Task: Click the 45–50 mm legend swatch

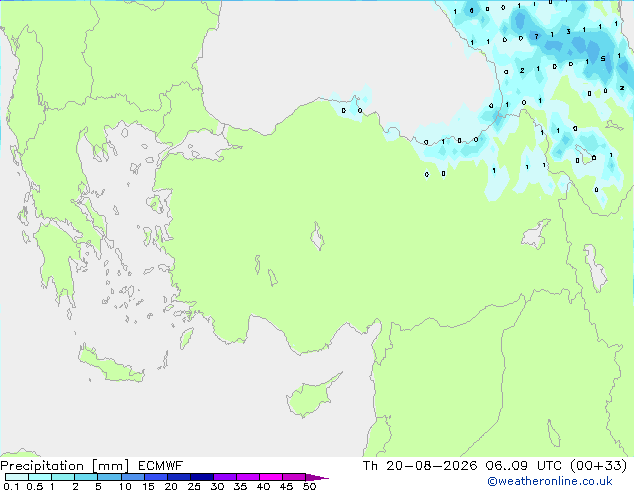Action: [294, 477]
